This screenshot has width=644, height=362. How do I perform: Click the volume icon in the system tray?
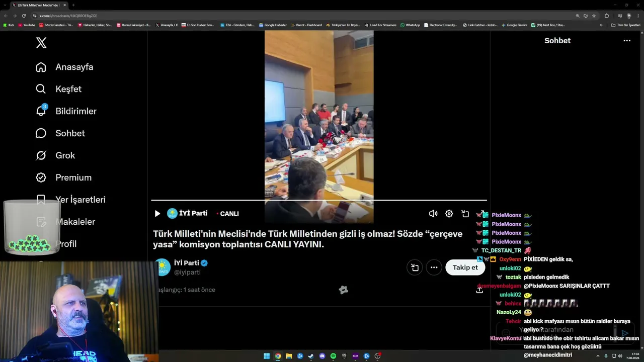tap(620, 356)
